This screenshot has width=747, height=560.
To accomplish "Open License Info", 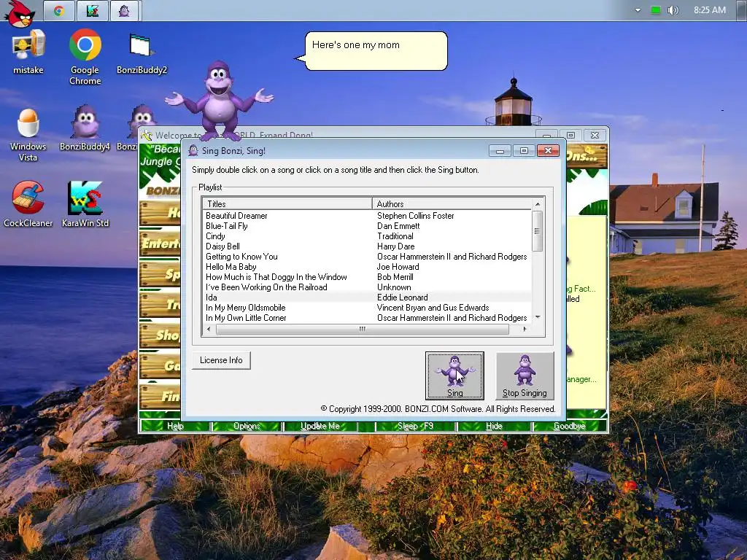I will tap(222, 360).
